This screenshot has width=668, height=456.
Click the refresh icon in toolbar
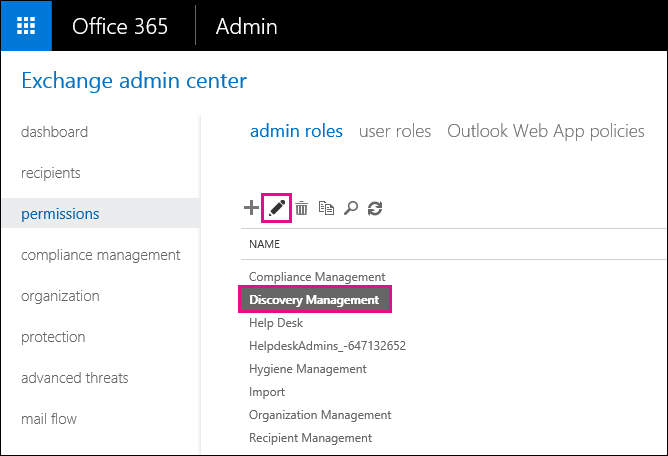(x=375, y=208)
